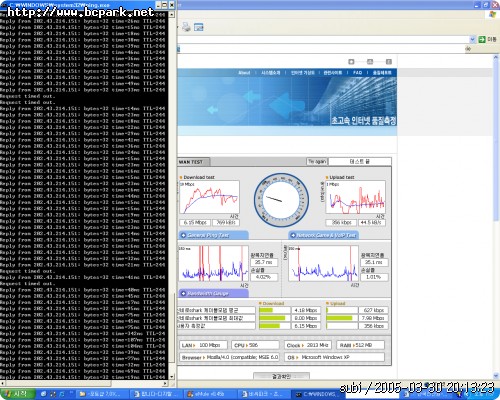Image resolution: width=500 pixels, height=400 pixels.
Task: Open the 시스템소개 nav link
Action: point(270,73)
